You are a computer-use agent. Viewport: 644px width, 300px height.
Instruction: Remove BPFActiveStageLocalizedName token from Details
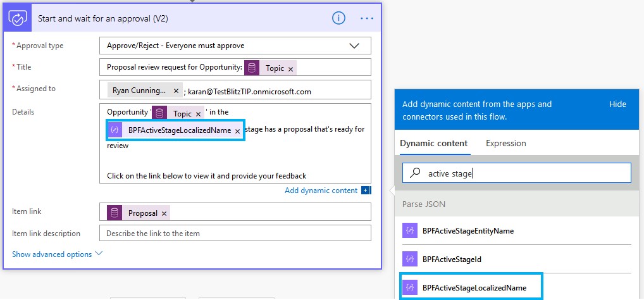[x=237, y=131]
